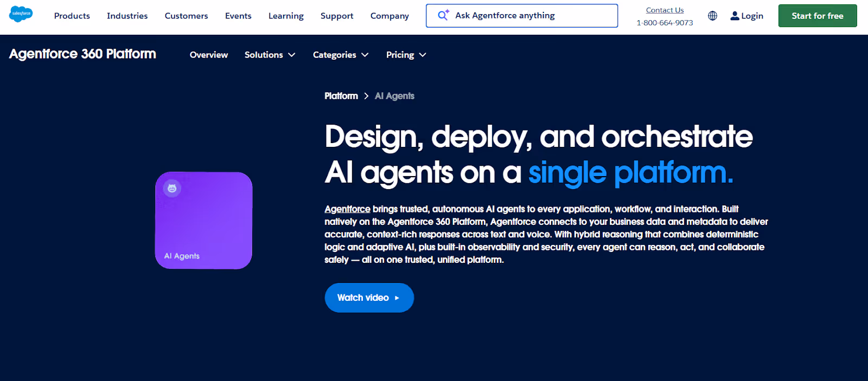Click the user profile Login icon

point(735,16)
